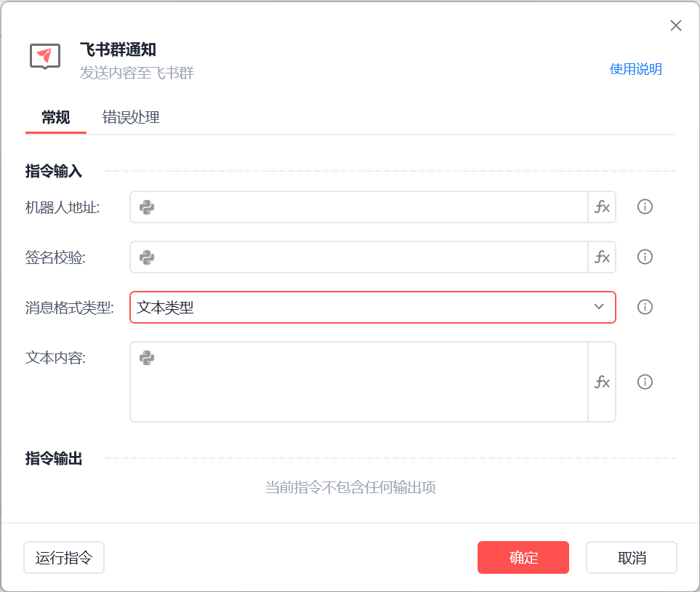Click info icon next to 机器人地址
The height and width of the screenshot is (592, 700).
tap(645, 207)
